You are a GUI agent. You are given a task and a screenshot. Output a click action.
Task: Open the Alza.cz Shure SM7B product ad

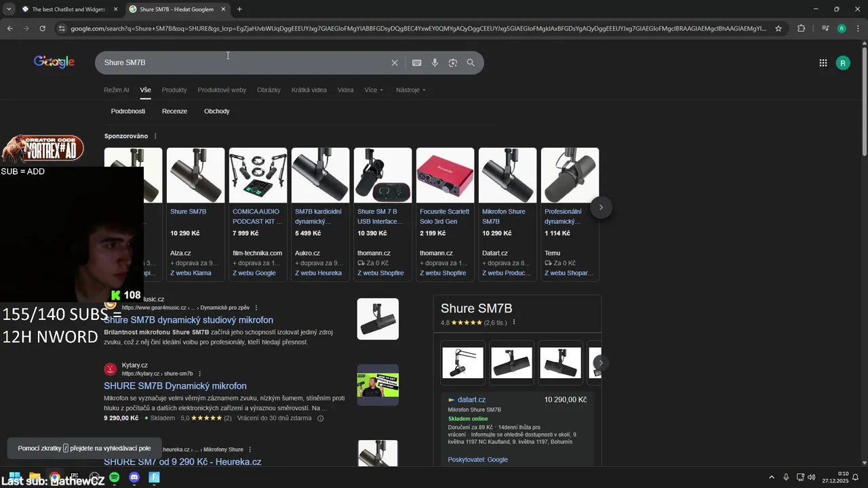coord(195,213)
